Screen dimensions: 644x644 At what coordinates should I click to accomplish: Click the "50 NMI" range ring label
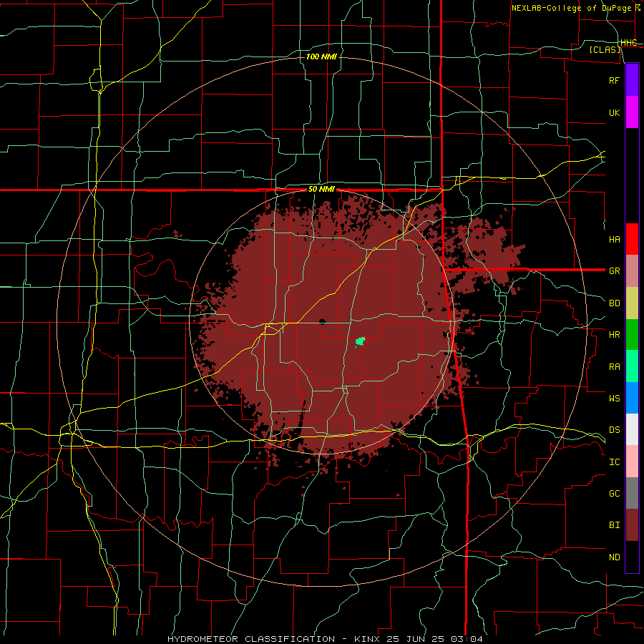[x=321, y=190]
